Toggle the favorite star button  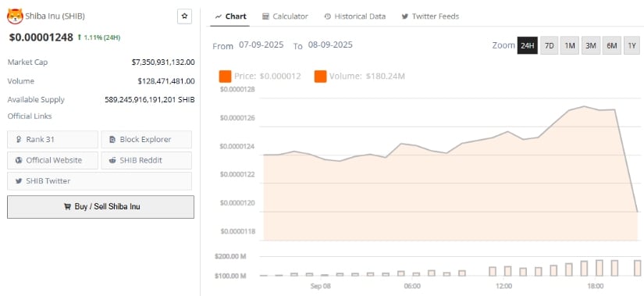tap(184, 16)
